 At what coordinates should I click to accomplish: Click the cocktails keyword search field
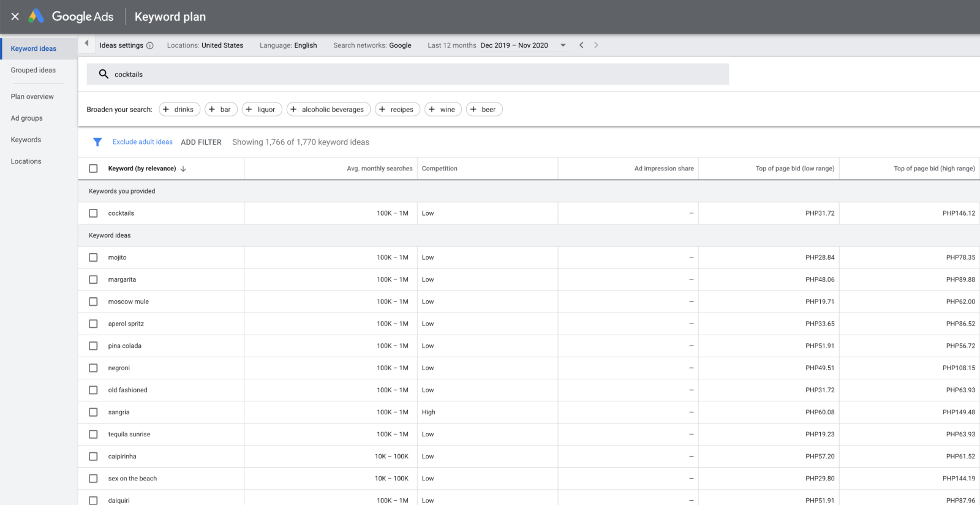[408, 74]
